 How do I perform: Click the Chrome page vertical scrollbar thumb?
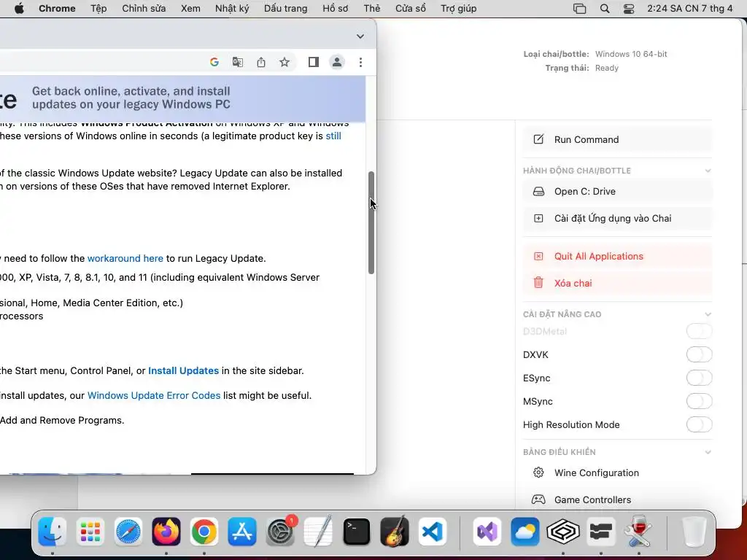point(371,222)
